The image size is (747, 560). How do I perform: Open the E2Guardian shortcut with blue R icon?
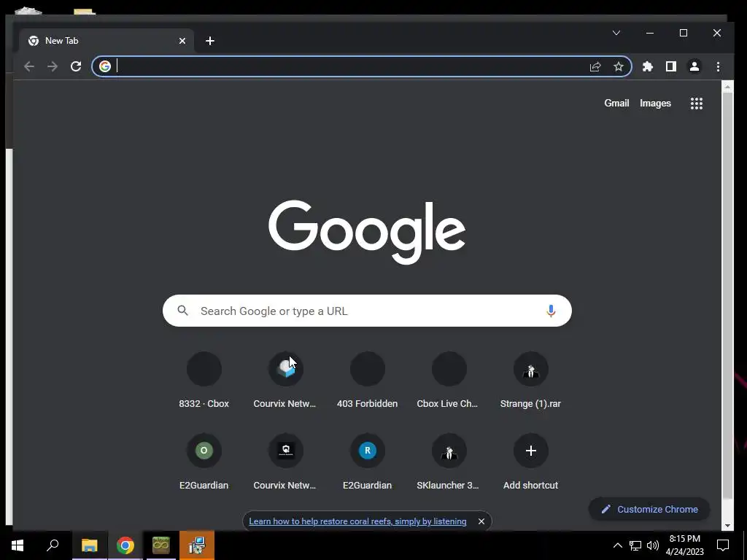pyautogui.click(x=367, y=462)
